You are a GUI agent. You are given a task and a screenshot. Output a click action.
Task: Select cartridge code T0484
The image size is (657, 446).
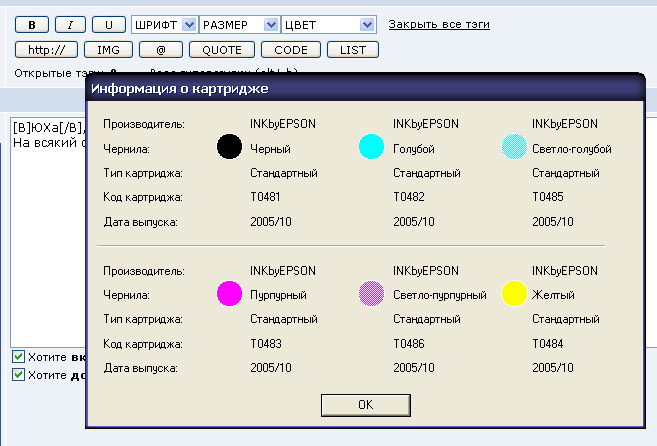[x=548, y=344]
